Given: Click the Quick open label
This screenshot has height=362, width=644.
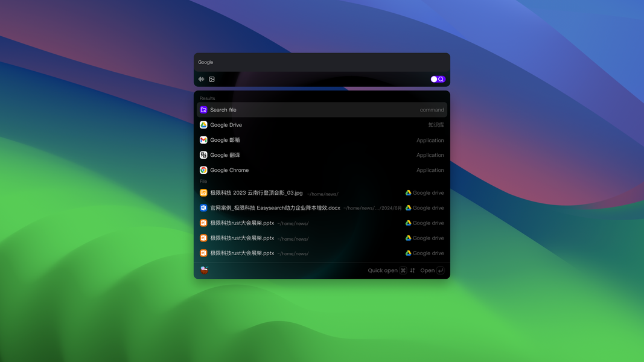Looking at the screenshot, I should point(383,270).
